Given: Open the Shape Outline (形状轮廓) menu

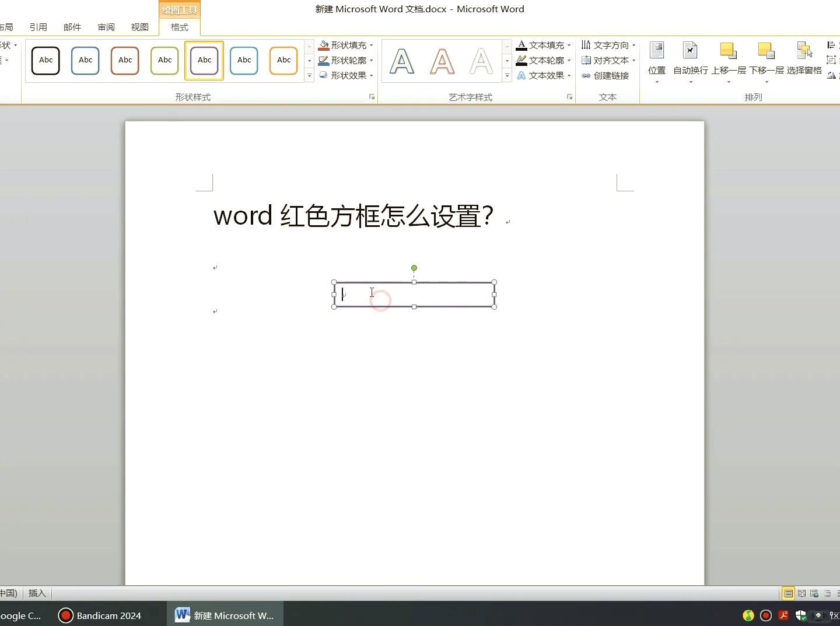Looking at the screenshot, I should click(x=346, y=60).
